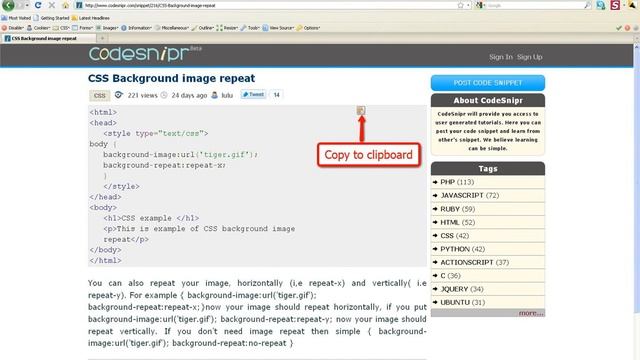Stop loading with the X icon

click(x=51, y=5)
